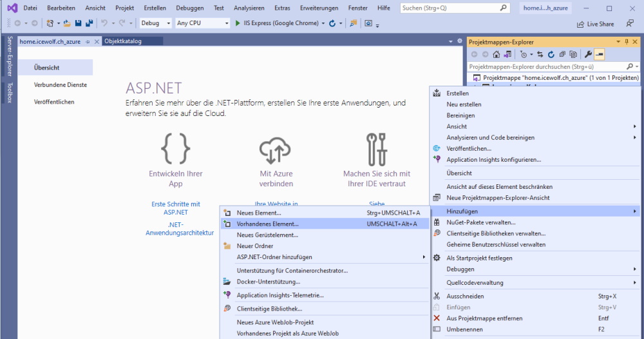
Task: Open the document tab list dropdown arrow
Action: [x=451, y=41]
